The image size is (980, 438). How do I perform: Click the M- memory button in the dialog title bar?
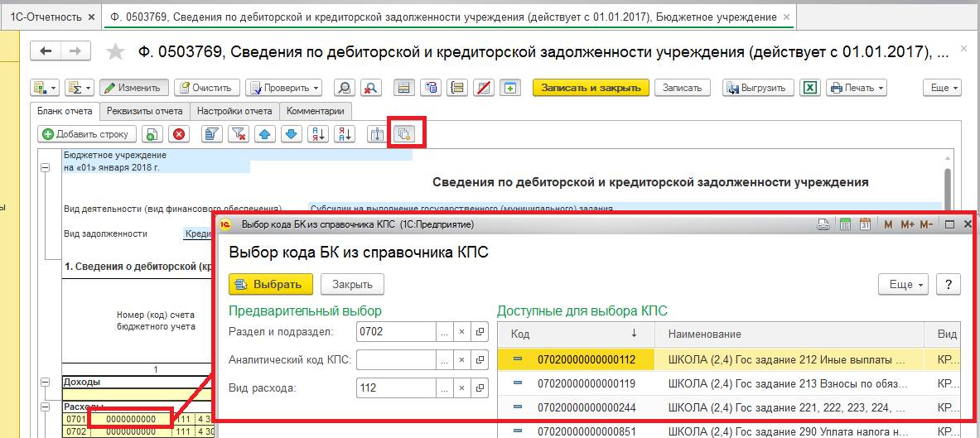(x=927, y=224)
